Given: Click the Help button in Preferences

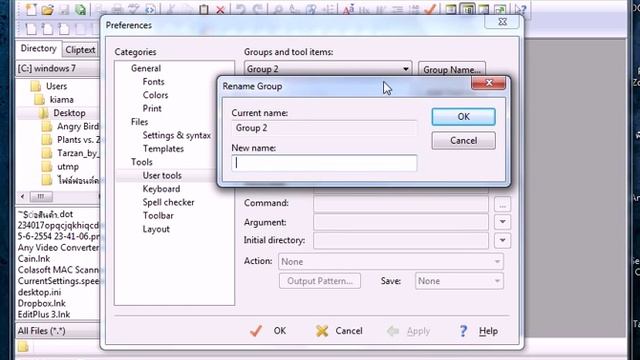Looking at the screenshot, I should point(478,331).
